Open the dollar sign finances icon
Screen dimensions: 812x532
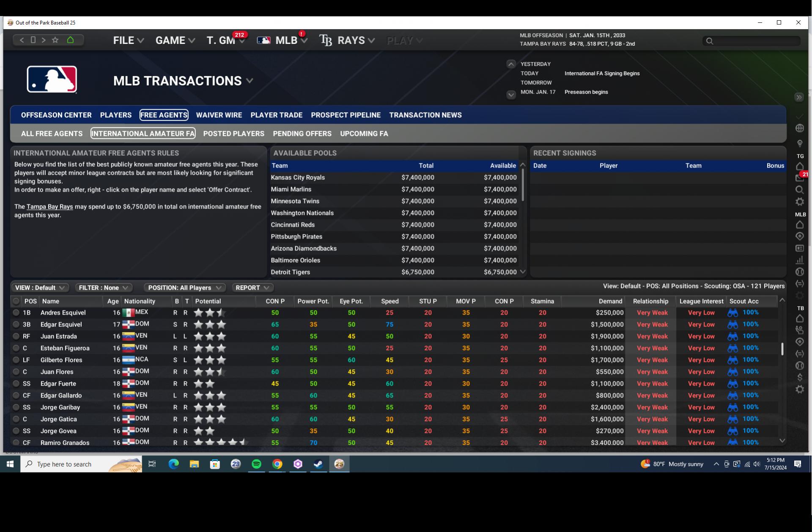[x=799, y=377]
